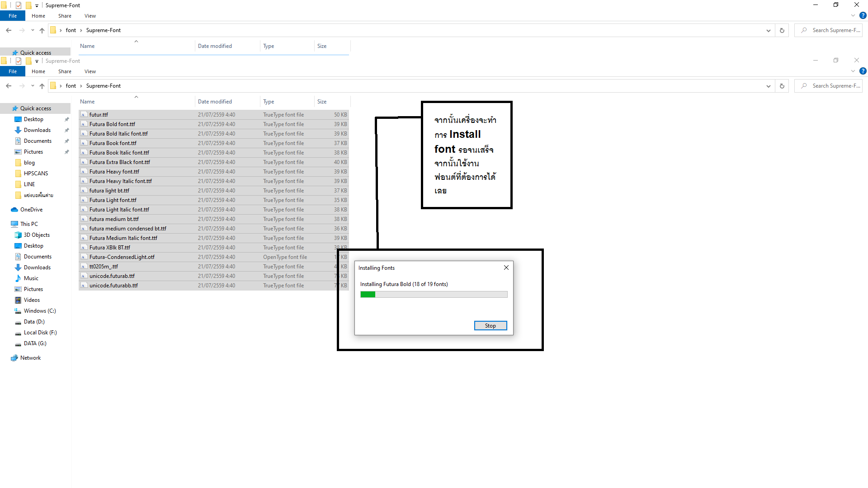Open Help icon in front window

[863, 71]
